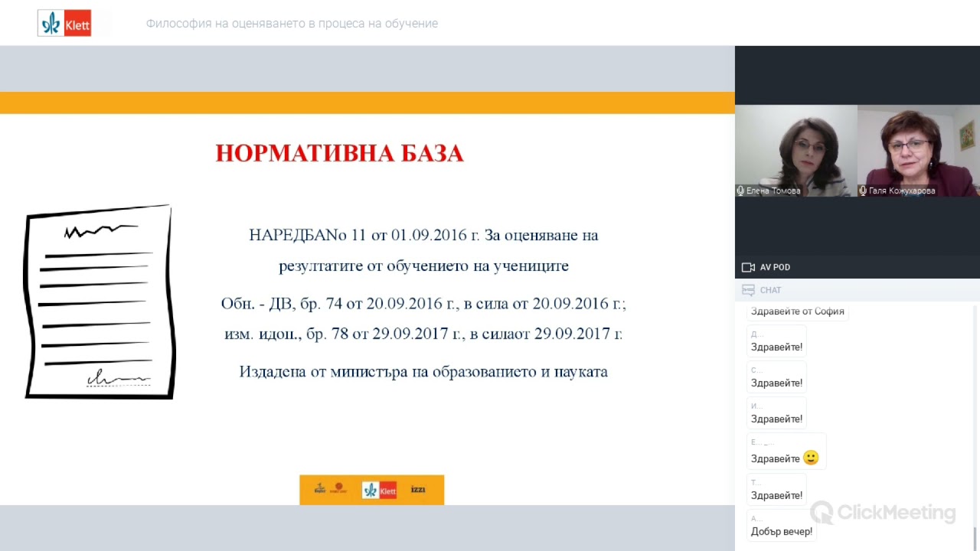Click the smiley emoji in chat message
The width and height of the screenshot is (980, 551).
click(x=811, y=458)
